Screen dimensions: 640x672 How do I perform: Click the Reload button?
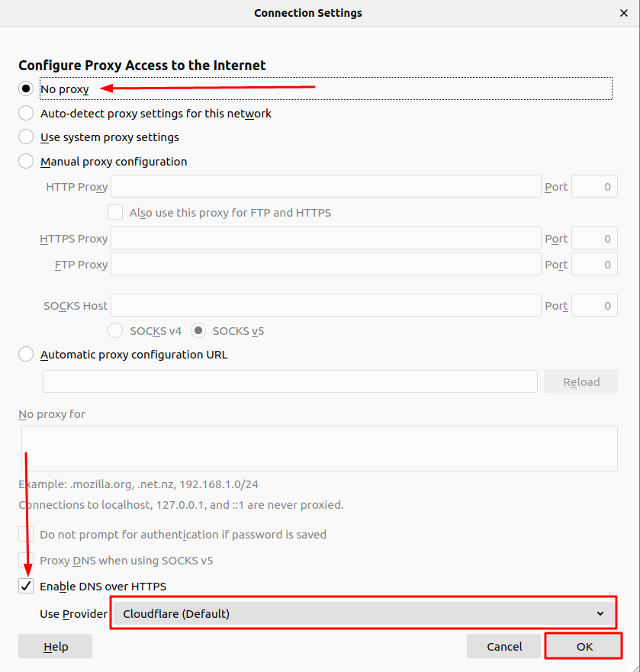pyautogui.click(x=581, y=381)
